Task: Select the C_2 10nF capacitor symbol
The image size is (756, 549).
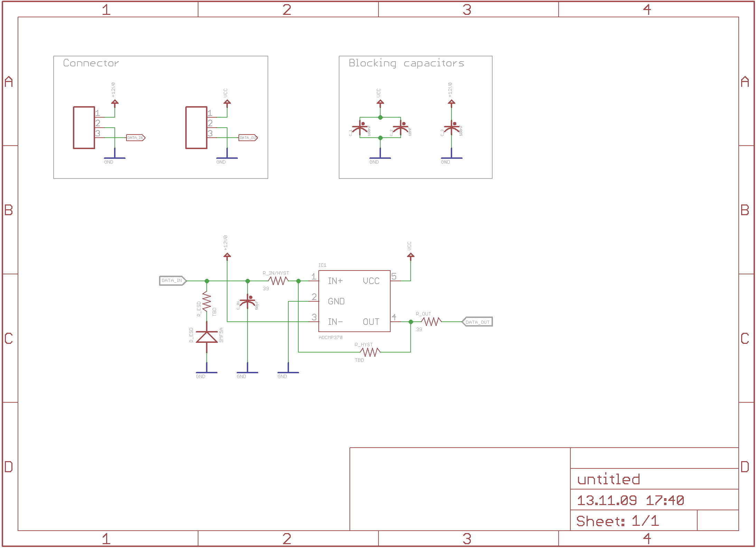Action: click(x=401, y=128)
